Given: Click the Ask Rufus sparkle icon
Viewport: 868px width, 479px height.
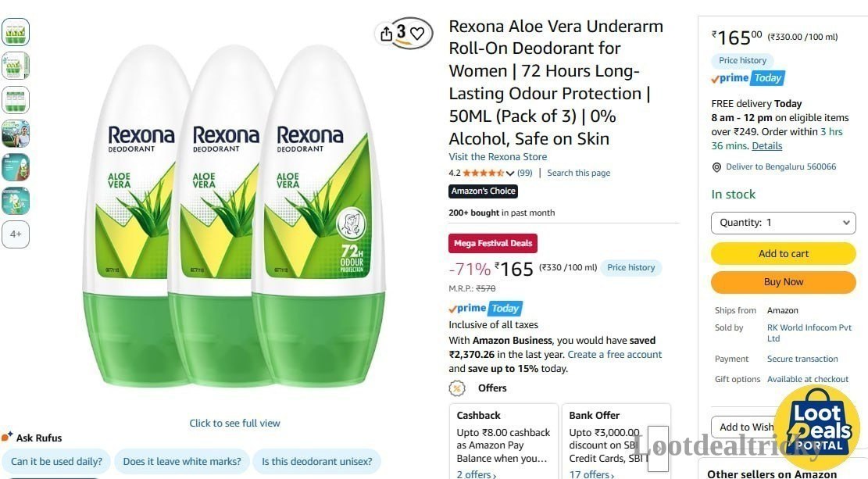Looking at the screenshot, I should pos(7,436).
